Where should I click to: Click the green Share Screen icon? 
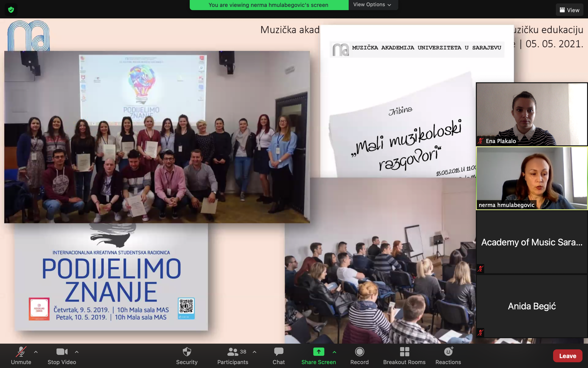pyautogui.click(x=319, y=351)
